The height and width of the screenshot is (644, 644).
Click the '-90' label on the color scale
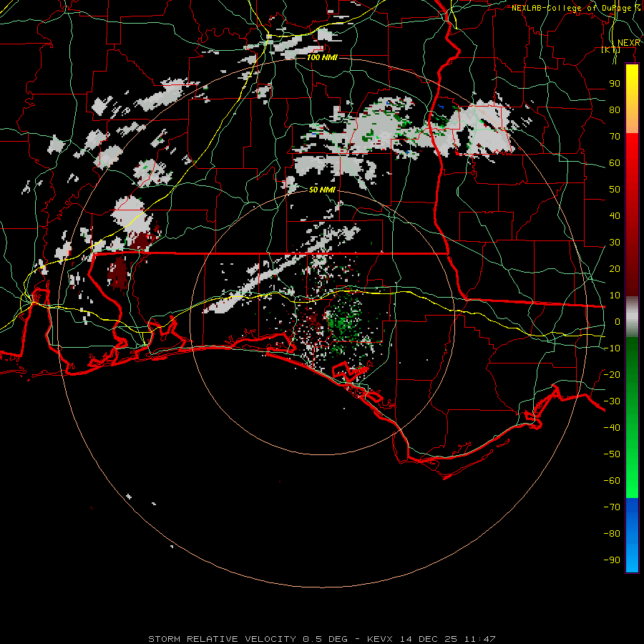coord(612,560)
